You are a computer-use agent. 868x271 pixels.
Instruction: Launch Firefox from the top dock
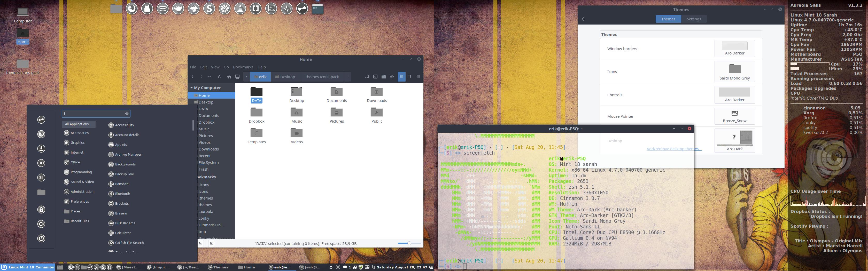click(x=132, y=9)
